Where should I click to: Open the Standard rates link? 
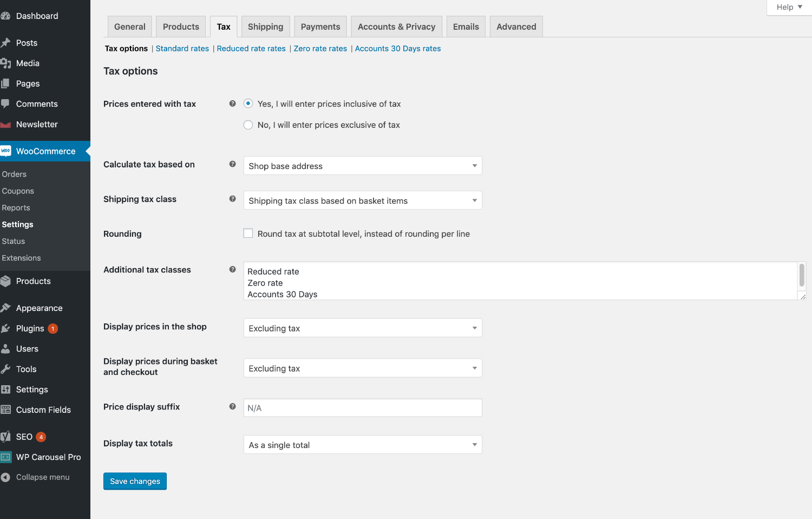pyautogui.click(x=182, y=48)
